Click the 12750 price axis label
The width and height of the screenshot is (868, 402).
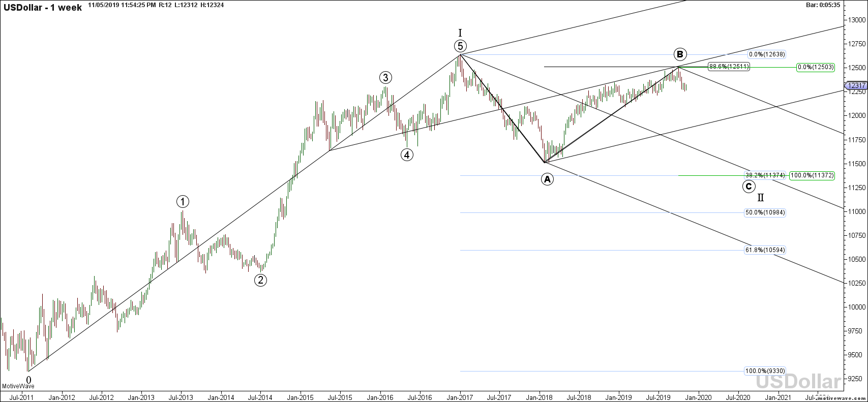click(856, 44)
